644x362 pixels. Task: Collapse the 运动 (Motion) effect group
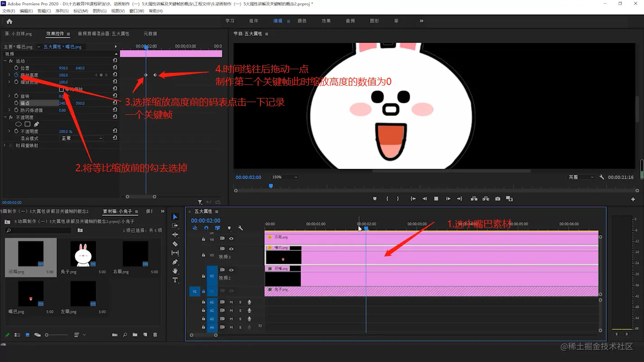point(5,61)
